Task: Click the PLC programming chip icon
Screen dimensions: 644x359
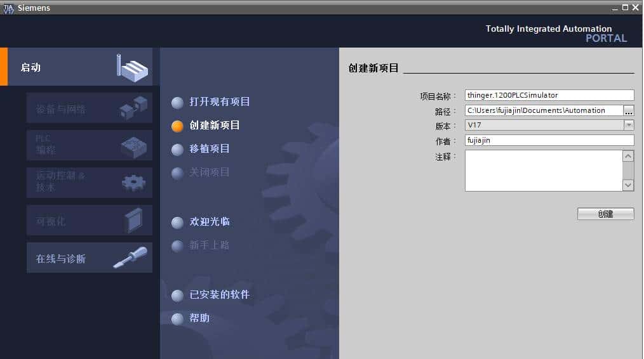Action: coord(134,147)
